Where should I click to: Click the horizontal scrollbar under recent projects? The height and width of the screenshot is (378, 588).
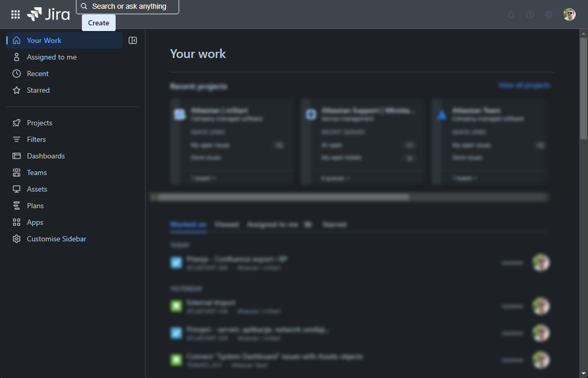pos(284,197)
